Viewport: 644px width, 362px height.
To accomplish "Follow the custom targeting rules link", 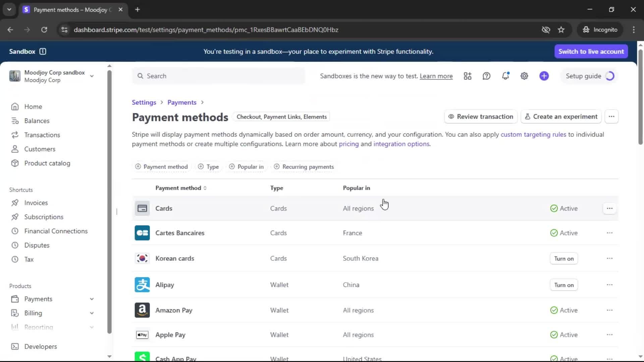I will click(533, 134).
